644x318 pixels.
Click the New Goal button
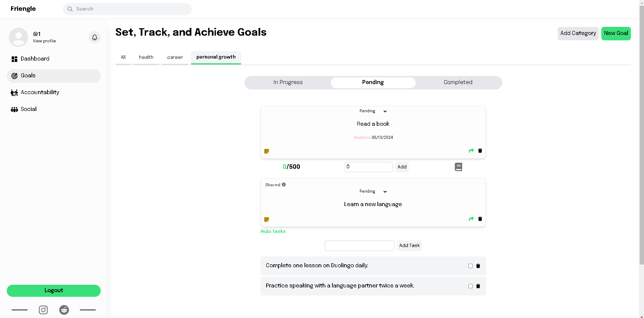pos(616,33)
